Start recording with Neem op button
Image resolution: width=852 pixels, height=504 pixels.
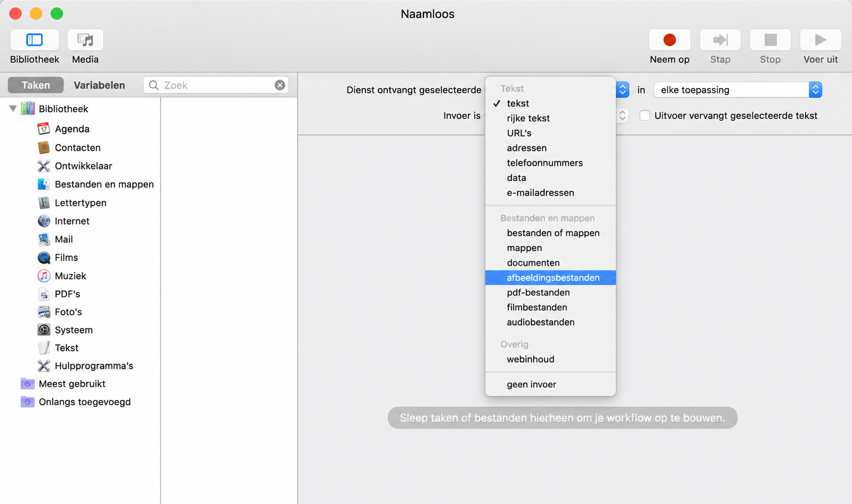670,40
